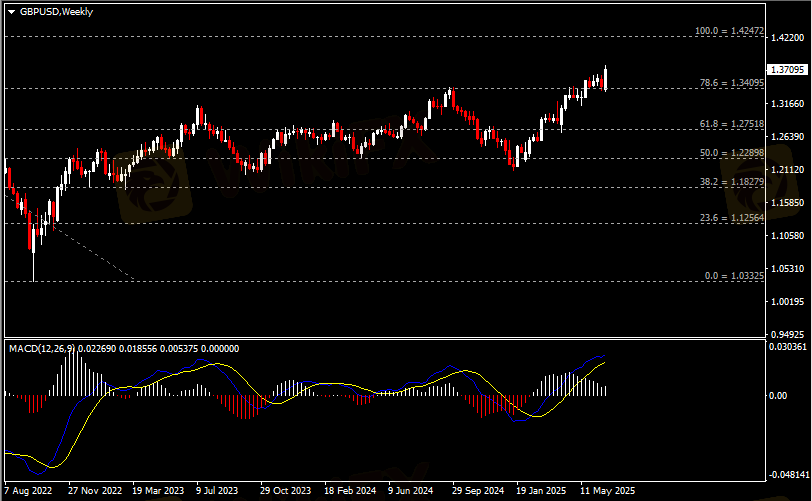812x501 pixels.
Task: Click price axis value 1.15850
Action: coord(788,203)
